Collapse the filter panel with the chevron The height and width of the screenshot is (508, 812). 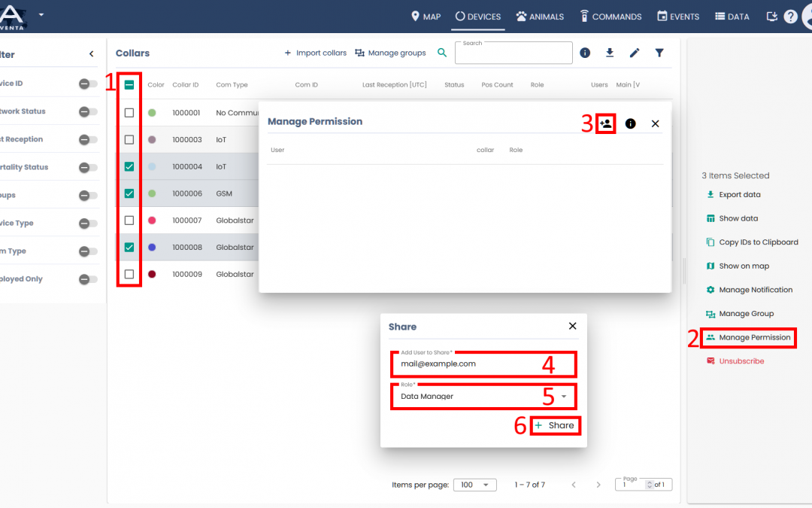[x=92, y=54]
